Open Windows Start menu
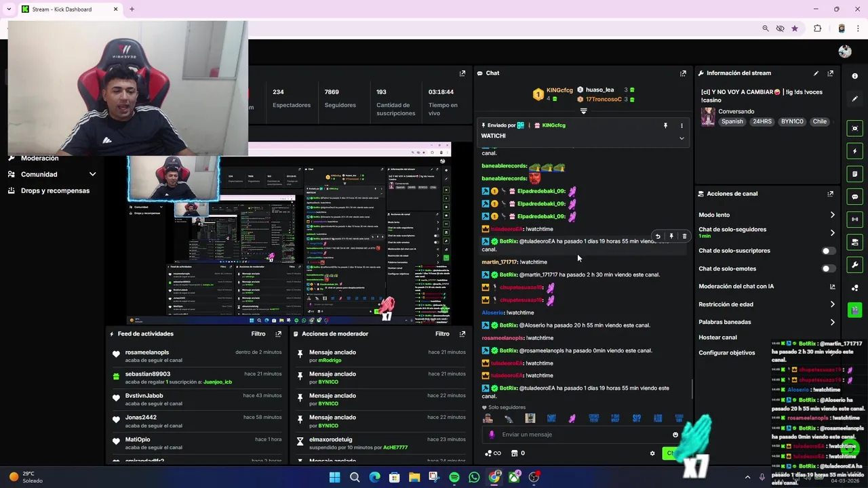This screenshot has width=868, height=488. click(334, 478)
